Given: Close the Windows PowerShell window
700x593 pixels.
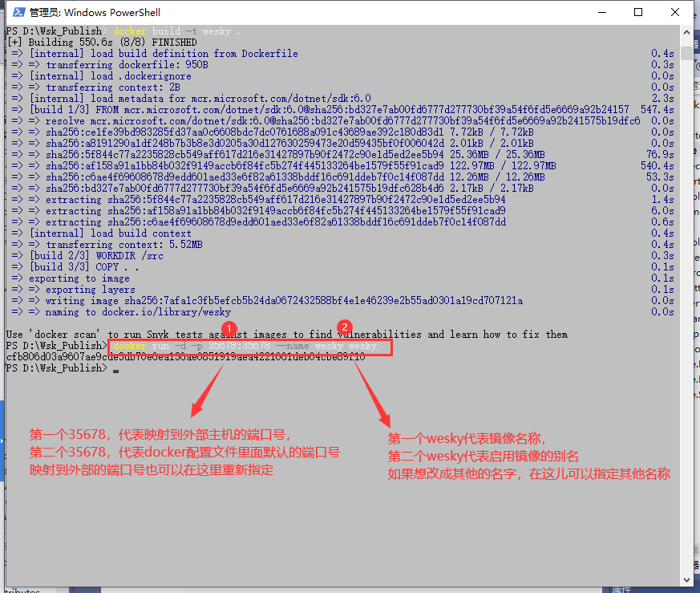Looking at the screenshot, I should tap(674, 12).
